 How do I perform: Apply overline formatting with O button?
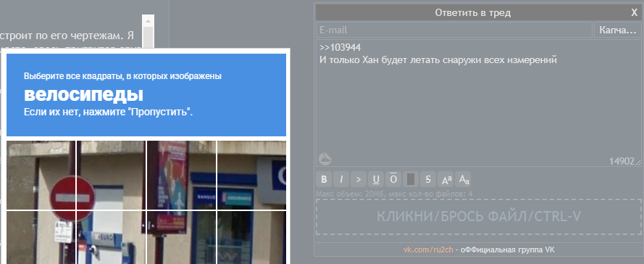pyautogui.click(x=393, y=179)
